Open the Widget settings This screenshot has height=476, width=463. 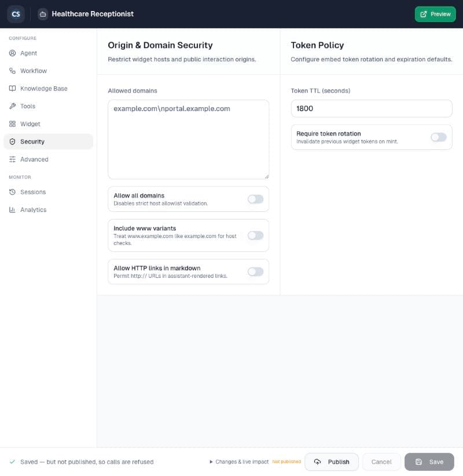coord(48,124)
